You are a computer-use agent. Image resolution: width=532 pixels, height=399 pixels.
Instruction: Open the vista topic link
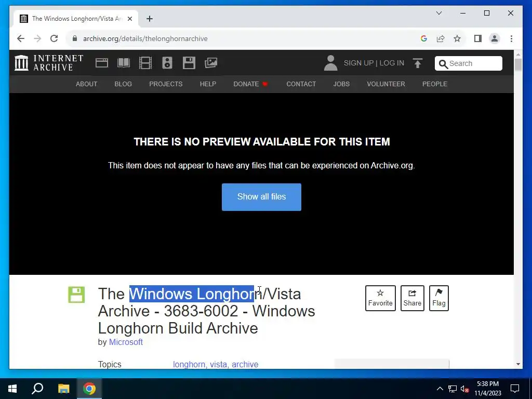click(x=218, y=364)
